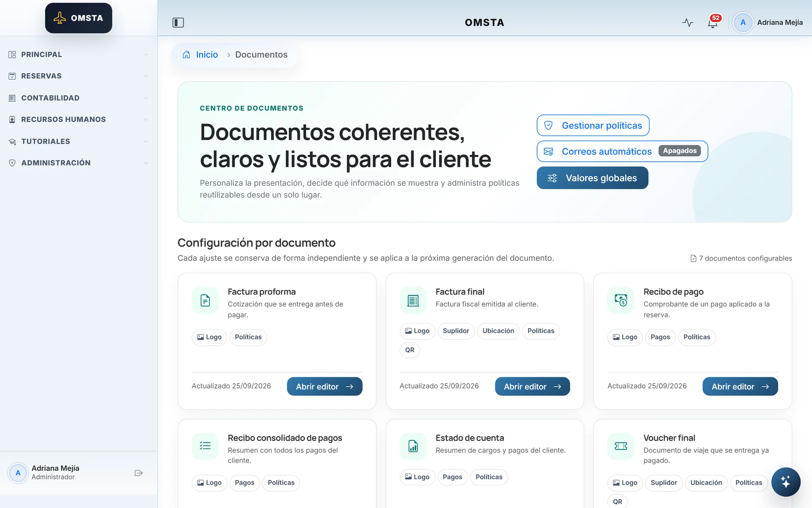Click the Factura final document icon
812x508 pixels.
point(413,300)
